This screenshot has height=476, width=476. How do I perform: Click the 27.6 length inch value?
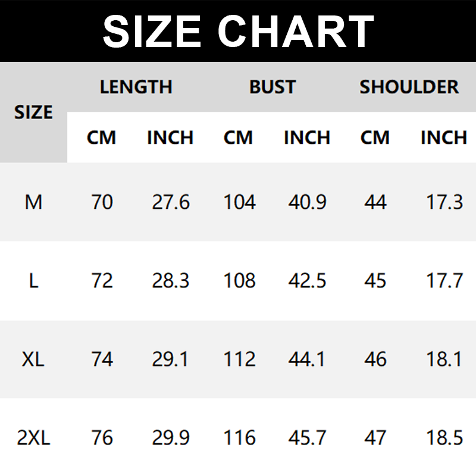[171, 202]
